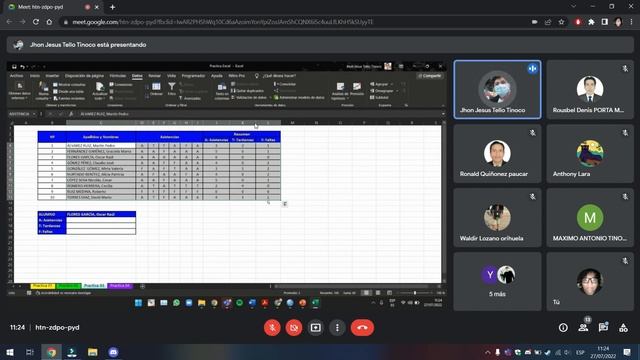This screenshot has height=360, width=640.
Task: Open Chrome profile avatar
Action: click(618, 22)
